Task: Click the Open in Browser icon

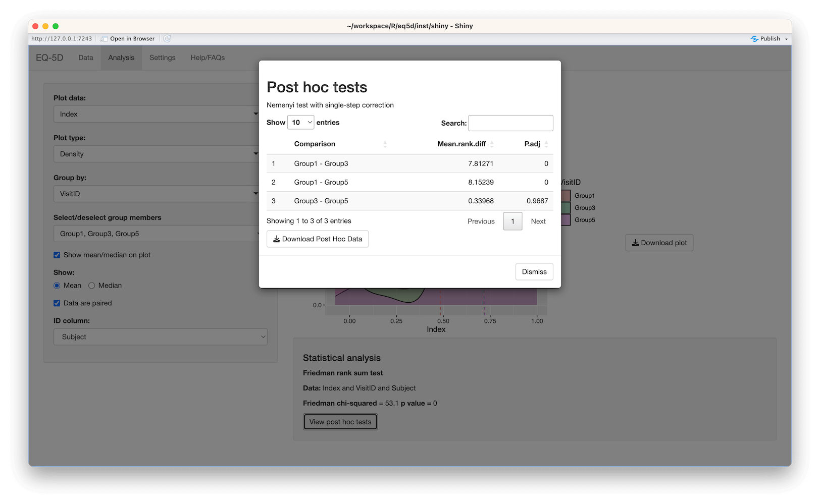Action: 104,39
